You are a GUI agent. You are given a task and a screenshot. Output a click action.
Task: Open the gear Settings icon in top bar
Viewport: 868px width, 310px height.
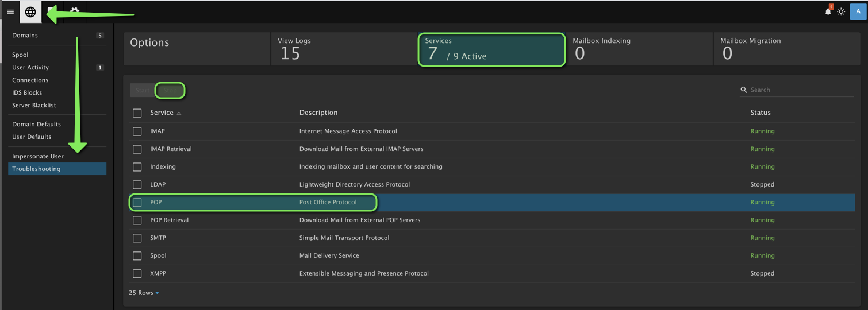(75, 11)
